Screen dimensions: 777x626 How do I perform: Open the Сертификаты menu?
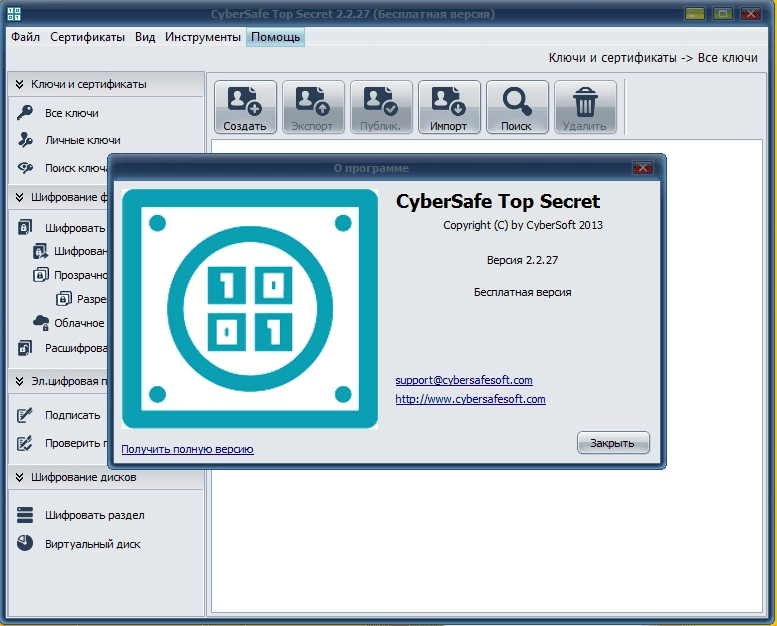87,37
